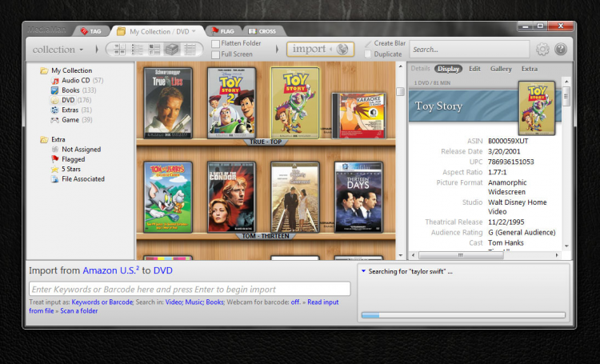
Task: Click the 5 Stars star icon
Action: [x=55, y=169]
